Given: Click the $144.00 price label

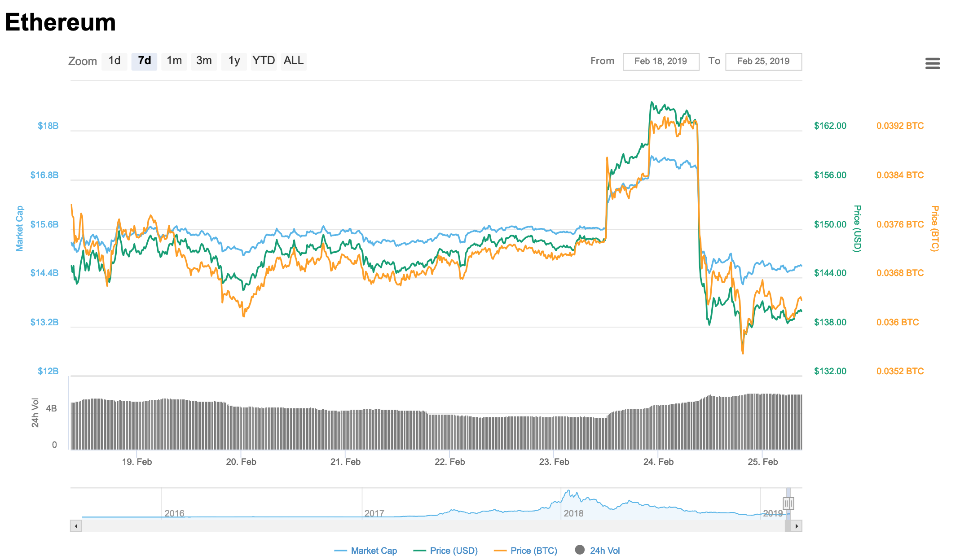Looking at the screenshot, I should coord(830,273).
